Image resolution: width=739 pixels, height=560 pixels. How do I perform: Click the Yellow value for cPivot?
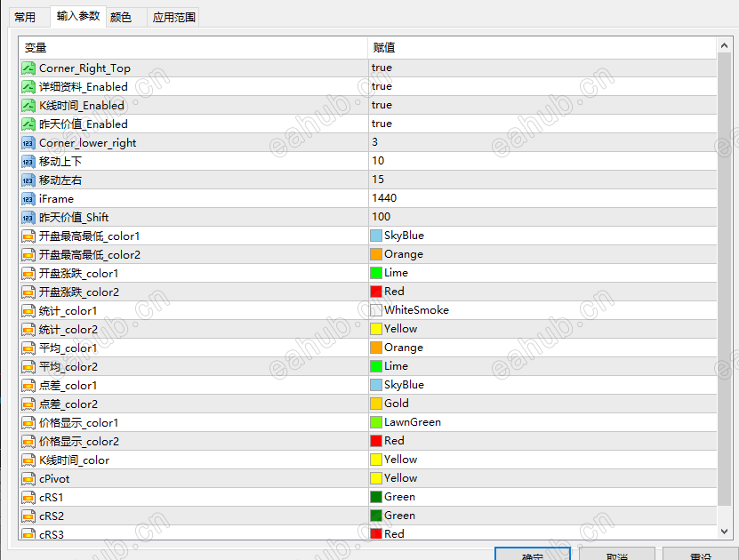[x=400, y=478]
